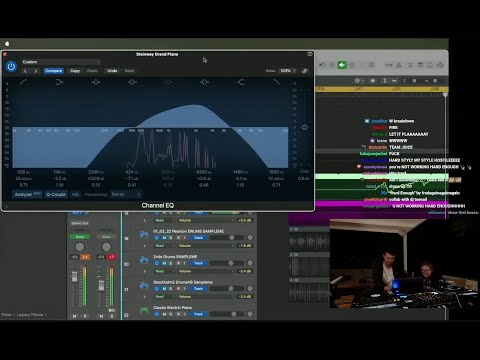Click the Copy button in Channel EQ
This screenshot has width=480, height=360.
[x=75, y=71]
